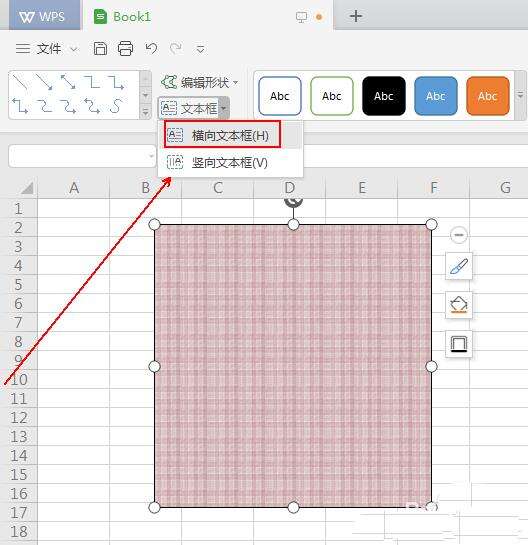
Task: Apply white with green outline Abc style
Action: pos(332,96)
